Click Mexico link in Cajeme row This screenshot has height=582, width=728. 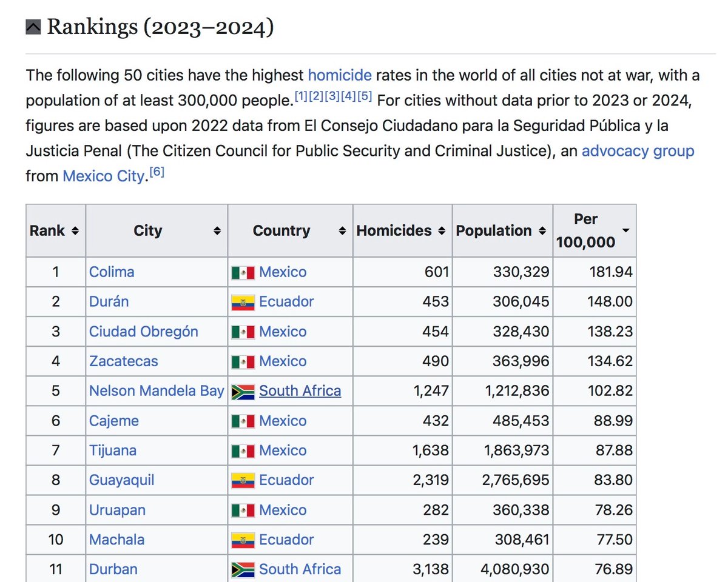coord(283,421)
